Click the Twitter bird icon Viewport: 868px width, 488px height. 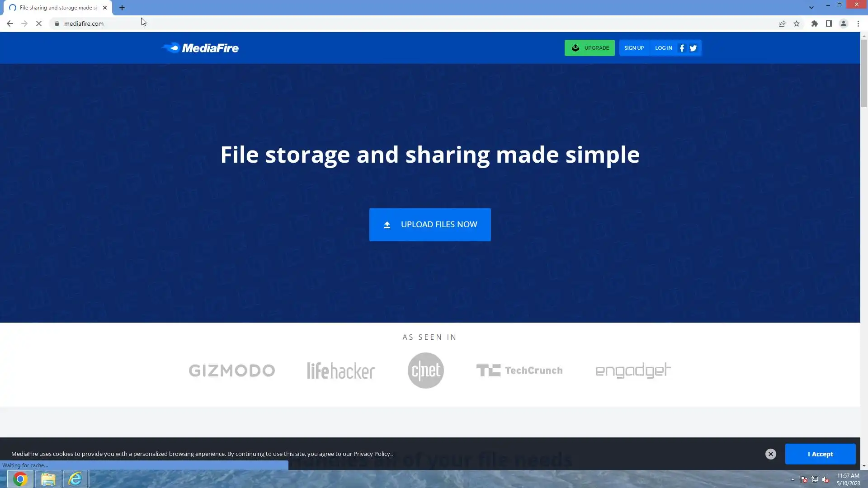[x=693, y=48]
